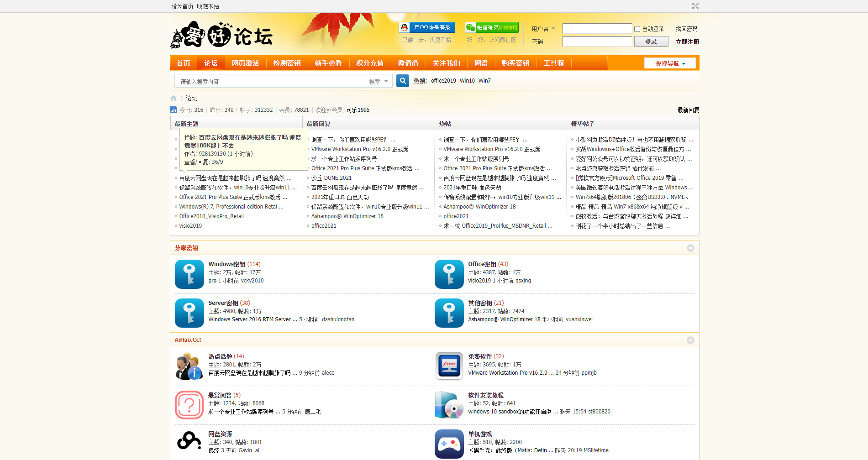Open the 网盘资源 cloud icon

tap(189, 442)
